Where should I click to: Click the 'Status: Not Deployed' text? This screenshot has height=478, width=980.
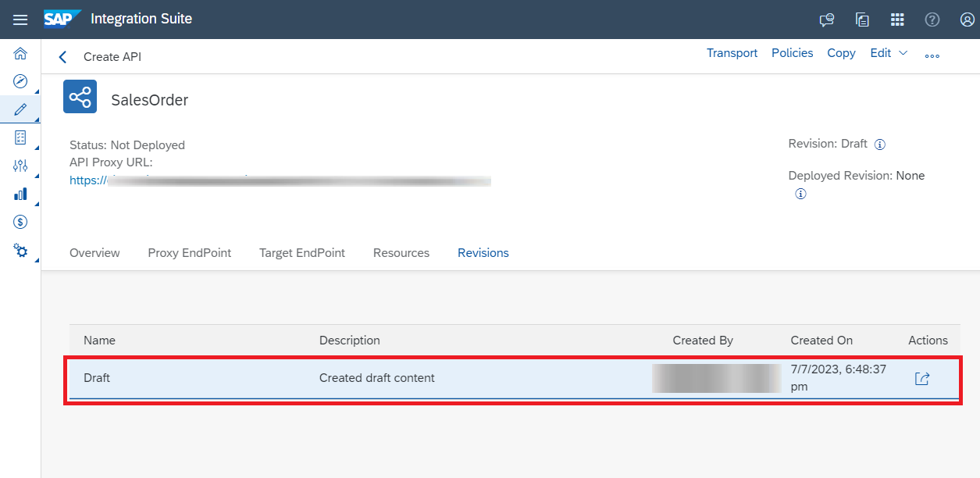(x=127, y=145)
